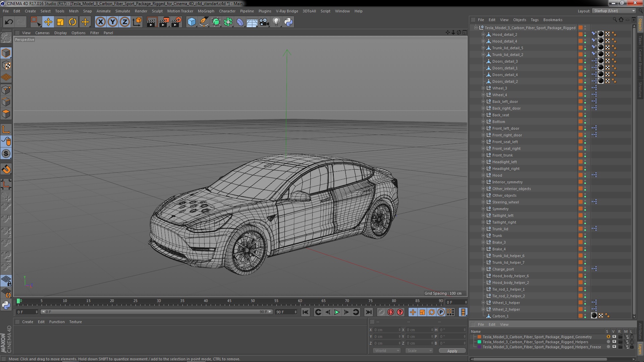Open the Character menu
This screenshot has height=362, width=644.
(x=227, y=11)
